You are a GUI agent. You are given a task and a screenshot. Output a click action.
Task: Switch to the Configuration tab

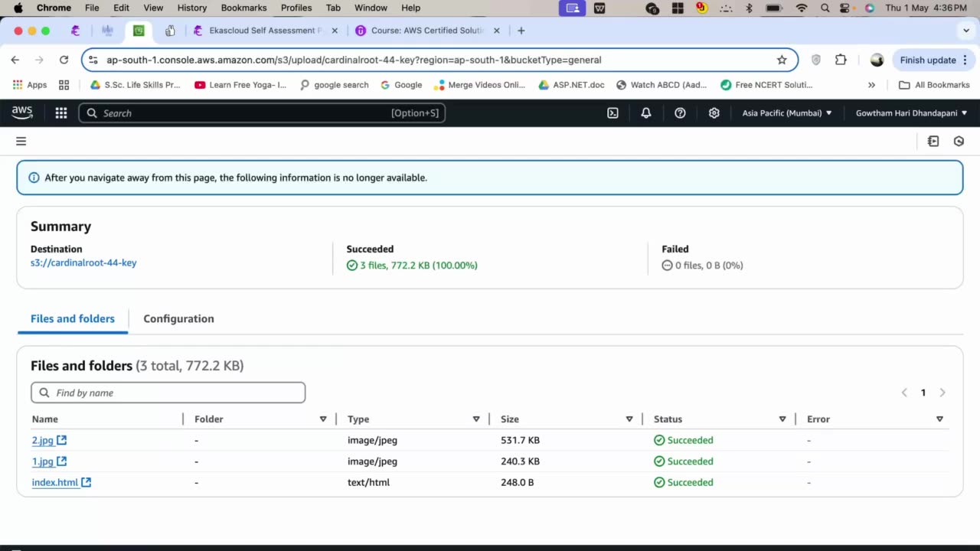coord(178,318)
